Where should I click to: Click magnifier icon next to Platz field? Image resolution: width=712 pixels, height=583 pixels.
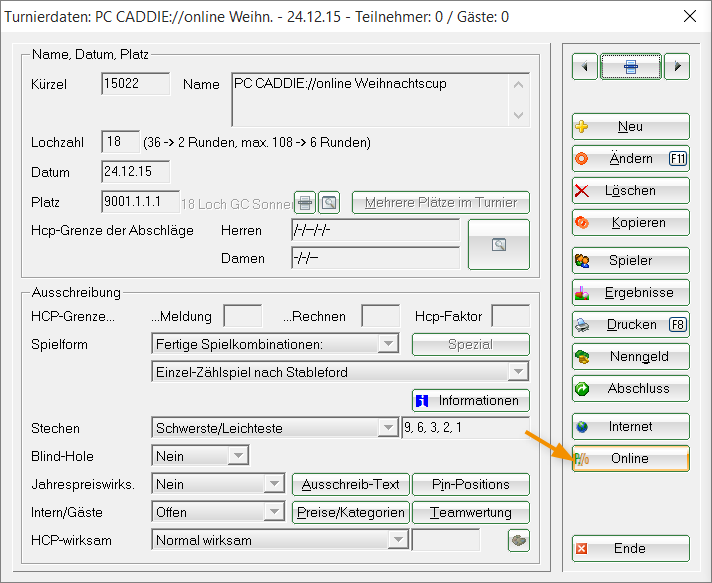(329, 203)
